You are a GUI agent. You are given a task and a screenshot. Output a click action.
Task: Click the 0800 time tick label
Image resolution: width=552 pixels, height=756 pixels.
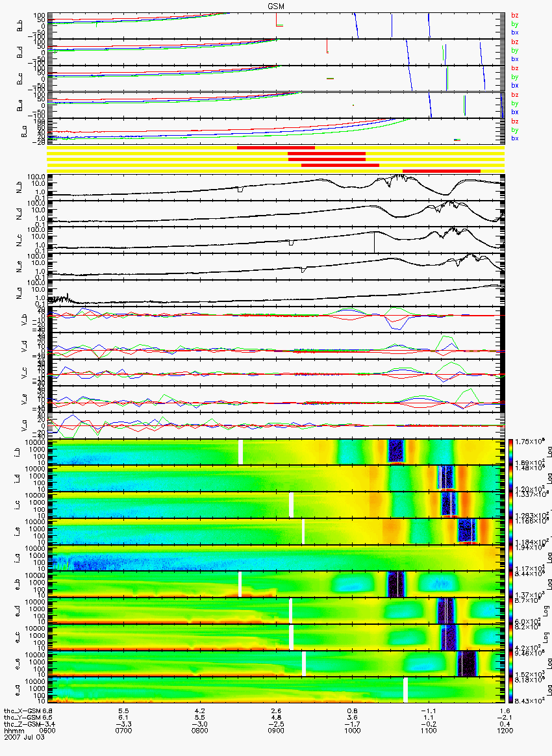click(199, 731)
